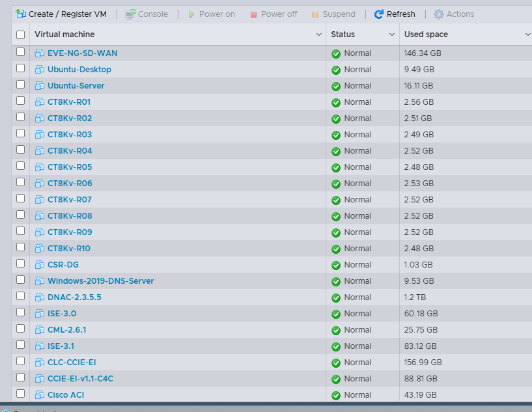
Task: Sort by the Virtual machine column header
Action: click(64, 34)
